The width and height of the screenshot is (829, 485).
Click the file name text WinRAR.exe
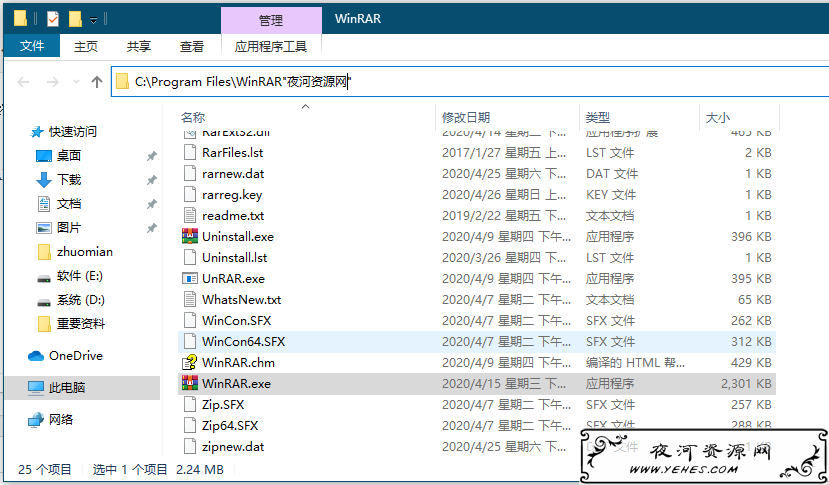tap(236, 384)
